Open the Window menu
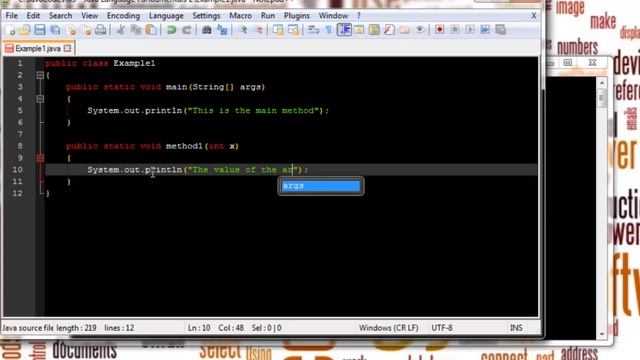640x360 pixels. (x=333, y=16)
